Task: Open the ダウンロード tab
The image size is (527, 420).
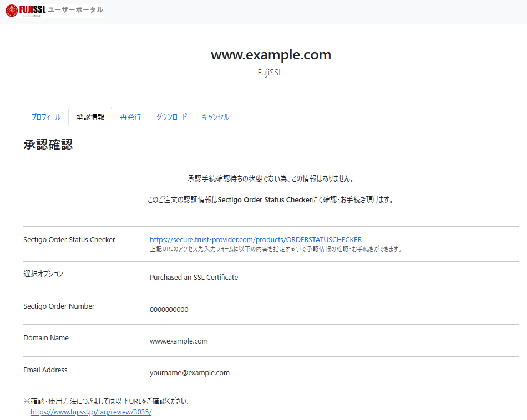Action: tap(171, 116)
